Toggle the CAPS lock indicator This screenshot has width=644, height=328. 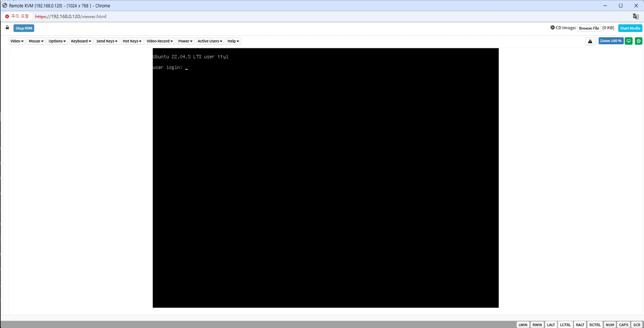click(624, 325)
